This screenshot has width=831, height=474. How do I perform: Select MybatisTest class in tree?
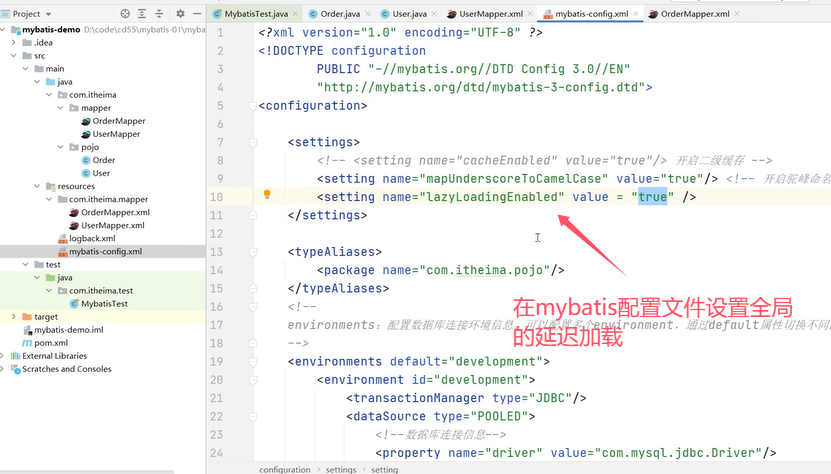[x=104, y=304]
